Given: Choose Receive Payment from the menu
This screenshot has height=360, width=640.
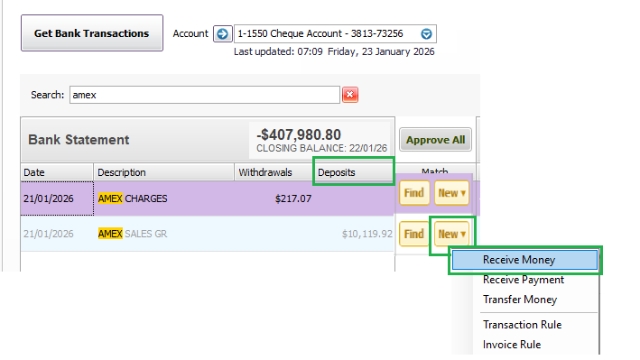Looking at the screenshot, I should pos(525,280).
